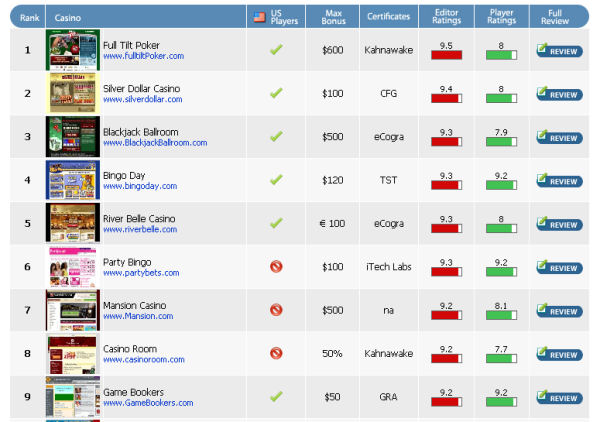Open the Game Bookers review button
Screen dimensions: 600x422
point(559,397)
